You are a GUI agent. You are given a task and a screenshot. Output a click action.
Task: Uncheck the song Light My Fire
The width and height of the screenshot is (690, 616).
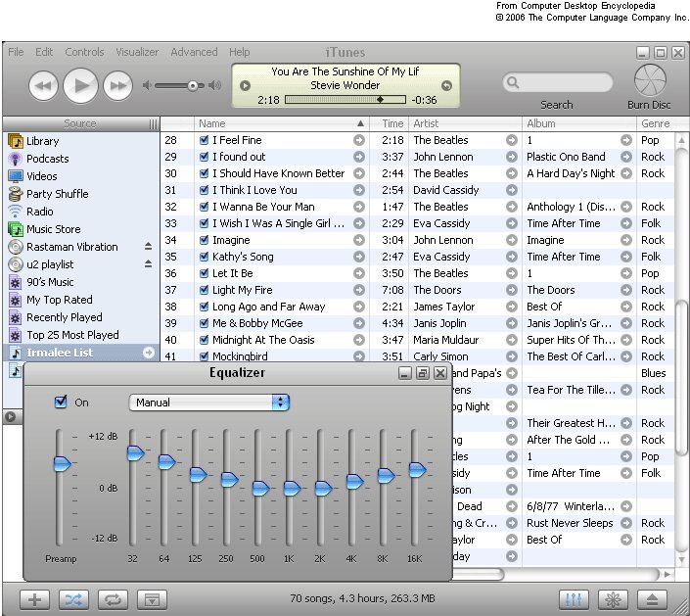(204, 290)
